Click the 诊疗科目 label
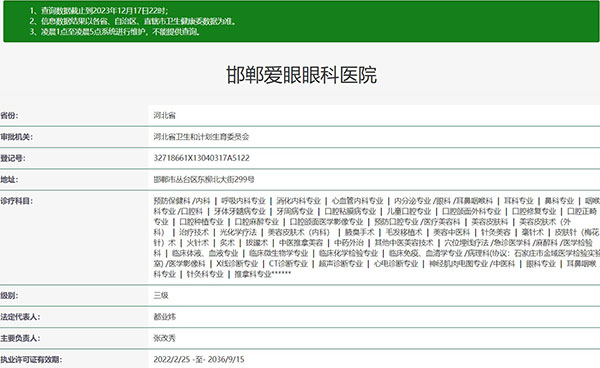 click(16, 201)
